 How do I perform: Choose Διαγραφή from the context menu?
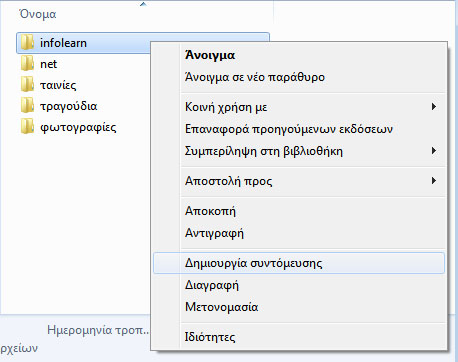point(299,285)
